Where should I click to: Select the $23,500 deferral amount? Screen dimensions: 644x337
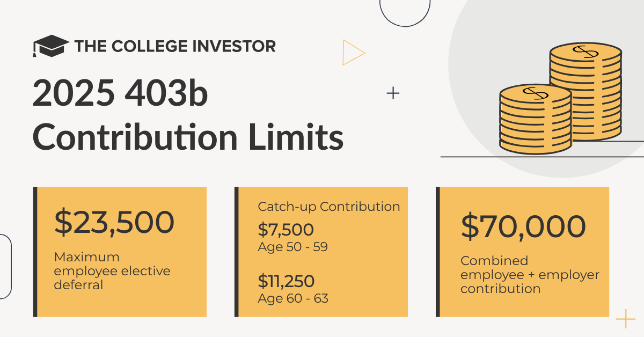tap(114, 223)
